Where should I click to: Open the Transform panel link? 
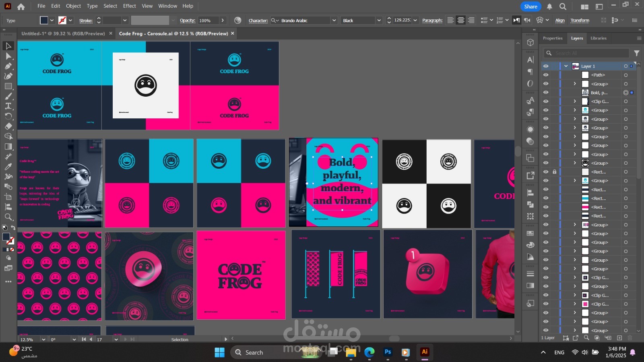point(580,21)
